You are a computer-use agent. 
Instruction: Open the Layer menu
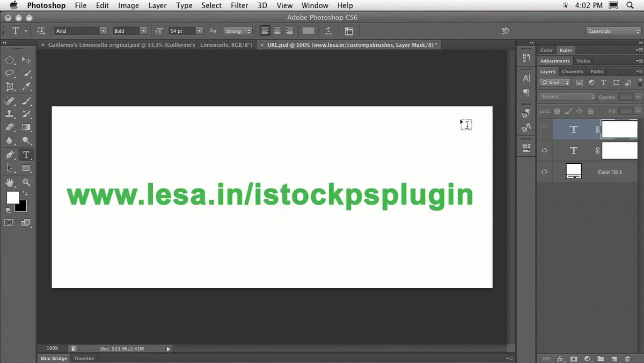pyautogui.click(x=157, y=5)
